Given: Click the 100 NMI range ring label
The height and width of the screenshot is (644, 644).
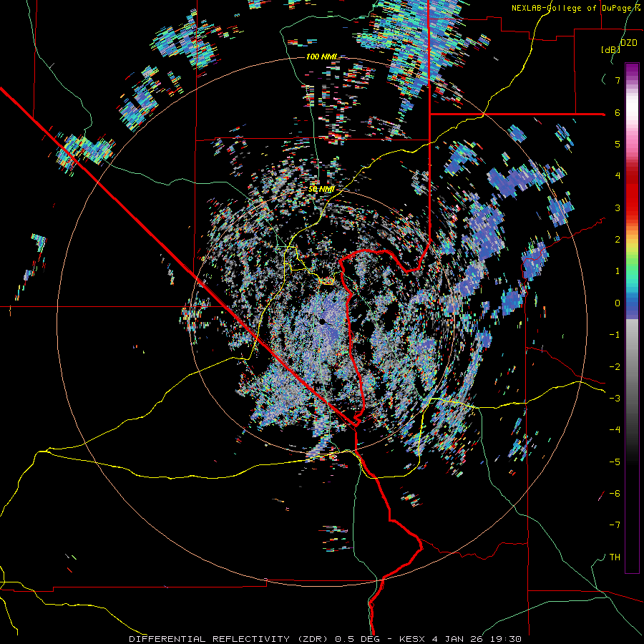Looking at the screenshot, I should 321,57.
